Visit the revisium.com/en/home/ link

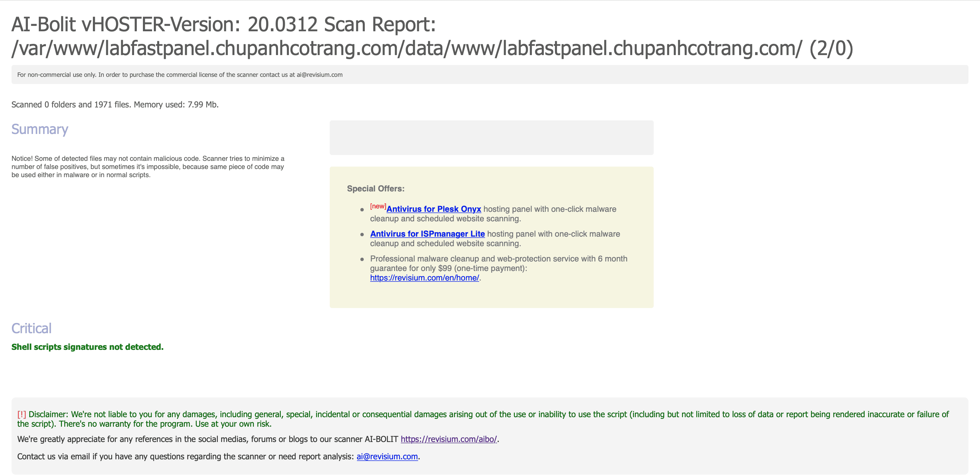425,277
